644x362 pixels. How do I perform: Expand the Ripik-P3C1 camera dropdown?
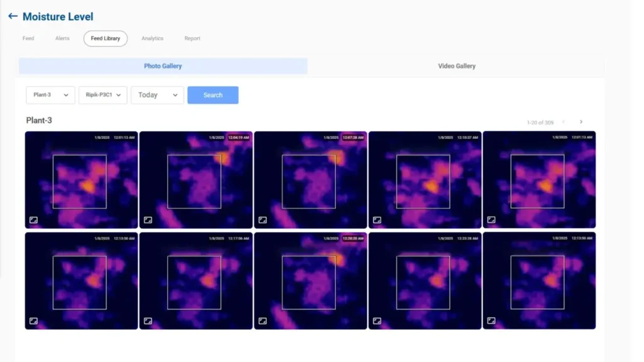point(103,95)
